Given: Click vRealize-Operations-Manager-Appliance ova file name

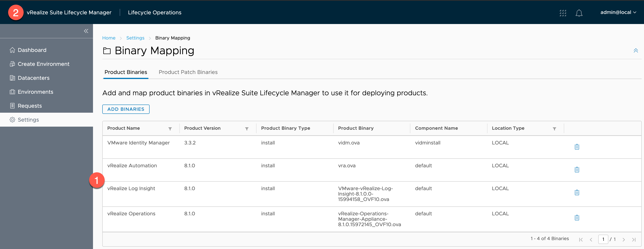Looking at the screenshot, I should tap(369, 219).
